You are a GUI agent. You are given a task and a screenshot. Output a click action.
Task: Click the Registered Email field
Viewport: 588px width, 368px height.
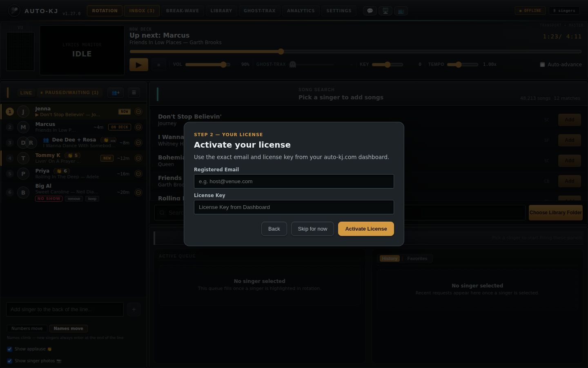pos(294,182)
